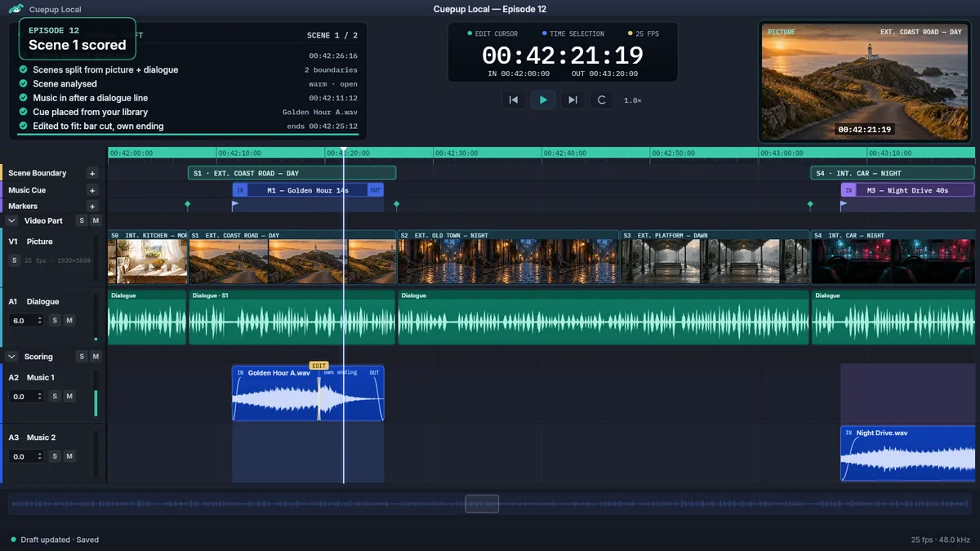Click diamond marker at S2 scene start
980x551 pixels.
[x=397, y=205]
